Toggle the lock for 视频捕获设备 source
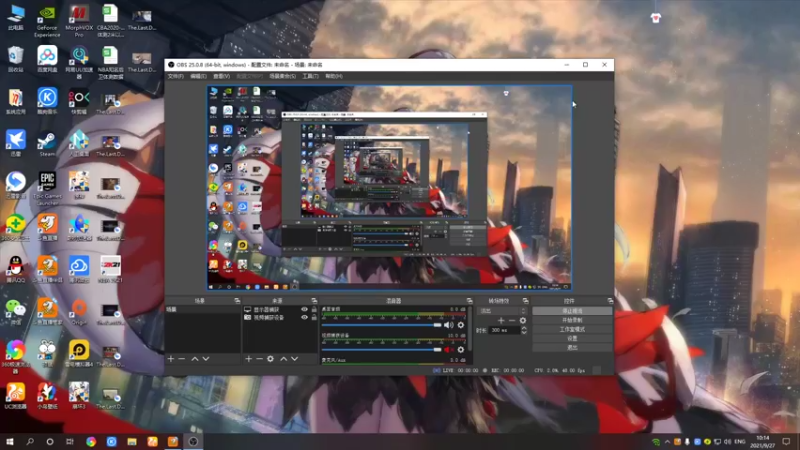The width and height of the screenshot is (800, 450). click(x=314, y=317)
